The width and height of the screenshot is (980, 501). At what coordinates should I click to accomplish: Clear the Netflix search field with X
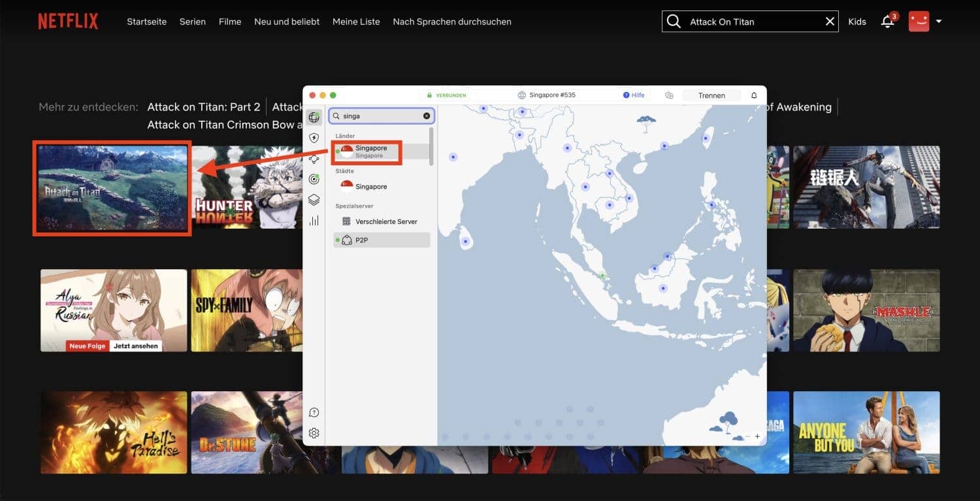pyautogui.click(x=830, y=22)
